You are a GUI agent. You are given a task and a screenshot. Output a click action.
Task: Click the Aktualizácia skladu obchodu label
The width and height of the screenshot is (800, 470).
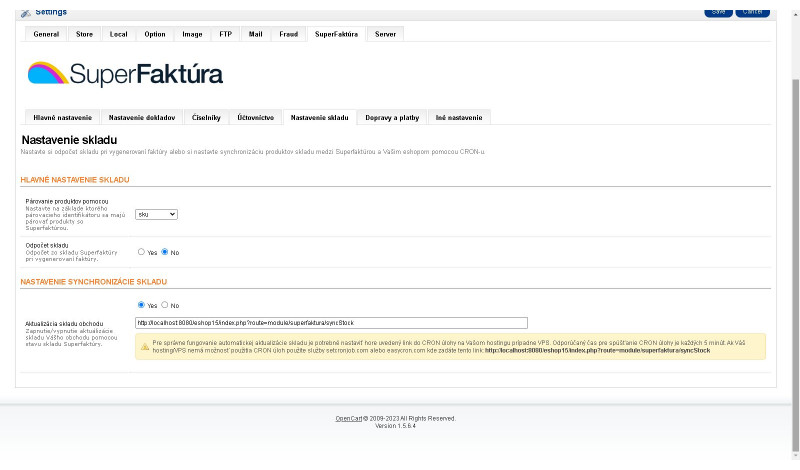coord(64,324)
